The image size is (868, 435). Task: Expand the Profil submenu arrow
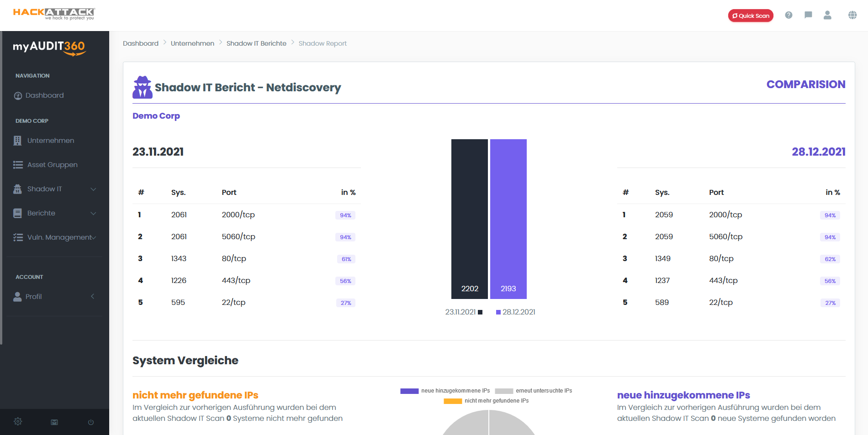(x=93, y=296)
